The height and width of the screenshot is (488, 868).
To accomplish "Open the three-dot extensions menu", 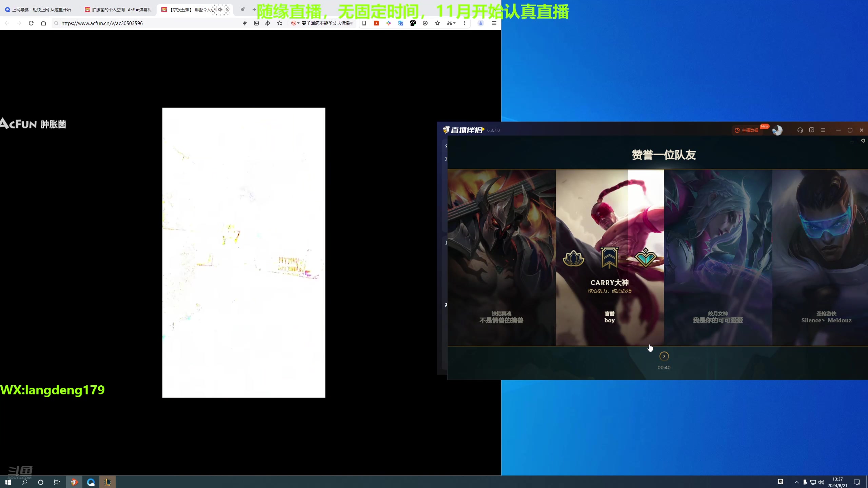I will click(x=465, y=23).
